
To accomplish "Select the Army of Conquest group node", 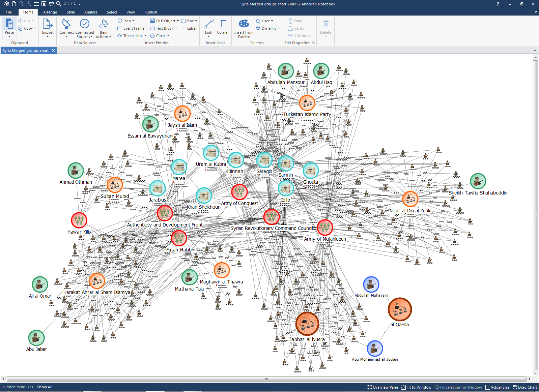I will pos(239,192).
